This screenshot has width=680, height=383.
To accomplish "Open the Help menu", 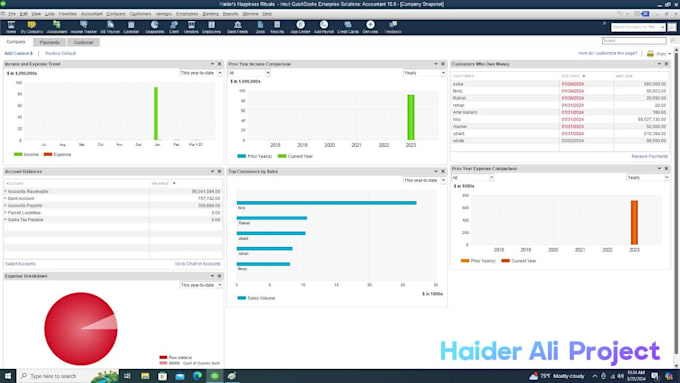I will click(x=267, y=14).
